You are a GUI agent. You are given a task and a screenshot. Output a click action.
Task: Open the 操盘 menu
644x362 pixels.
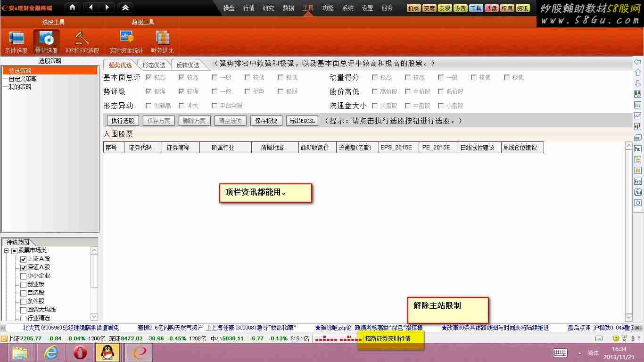[x=229, y=8]
